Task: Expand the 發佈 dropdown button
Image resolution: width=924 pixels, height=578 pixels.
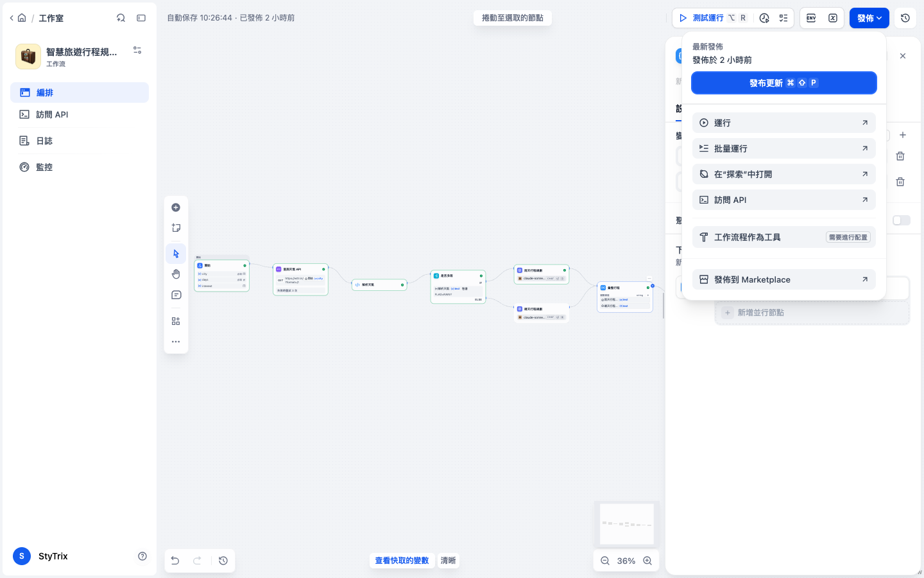Action: point(869,18)
